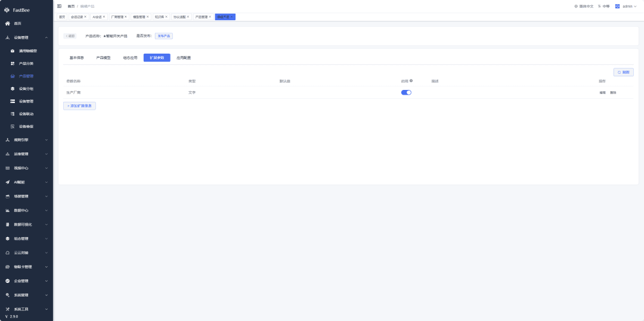This screenshot has width=644, height=321.
Task: Click the 规则引擎 menu icon
Action: (7, 140)
